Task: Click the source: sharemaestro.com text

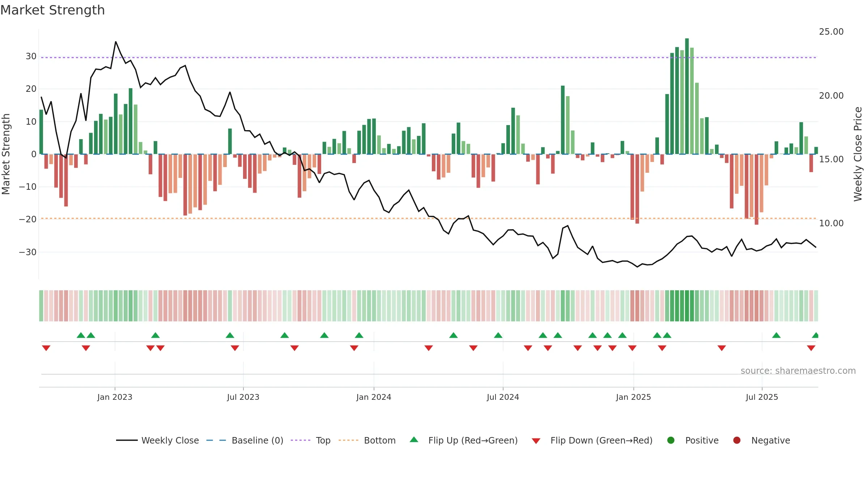Action: coord(798,371)
